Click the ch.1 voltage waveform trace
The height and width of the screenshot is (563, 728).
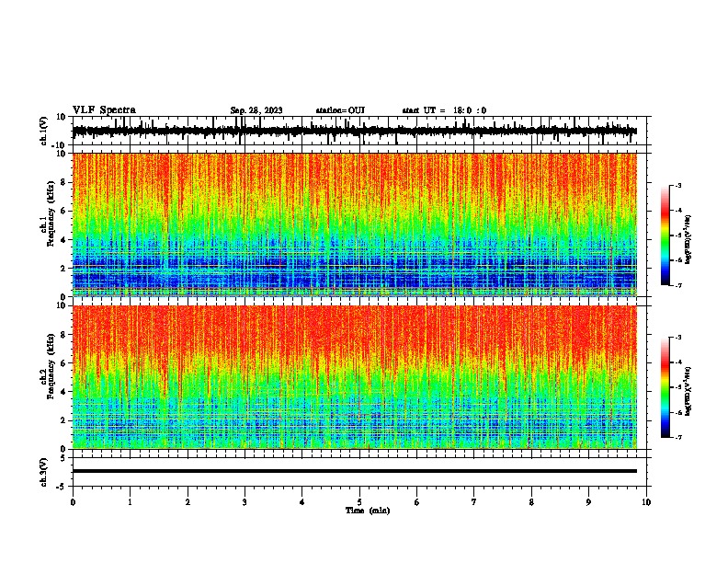pyautogui.click(x=354, y=131)
